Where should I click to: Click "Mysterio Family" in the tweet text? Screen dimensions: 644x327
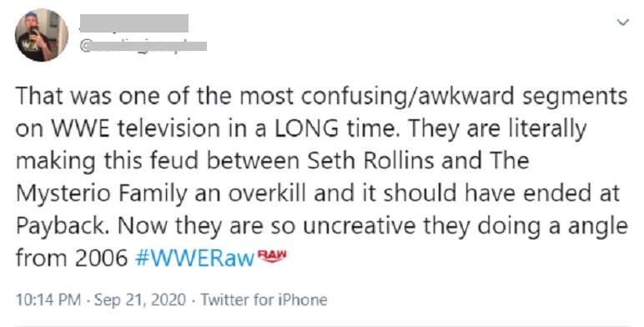(x=101, y=194)
